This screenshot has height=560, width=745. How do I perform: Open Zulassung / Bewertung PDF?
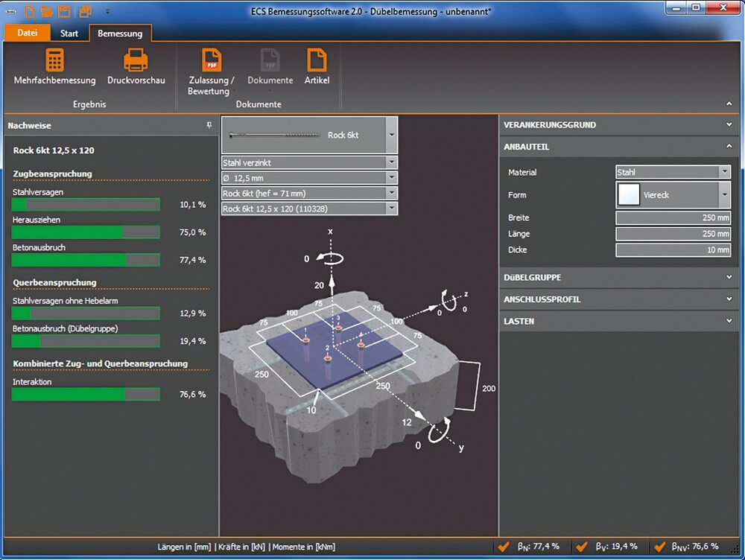tap(212, 71)
